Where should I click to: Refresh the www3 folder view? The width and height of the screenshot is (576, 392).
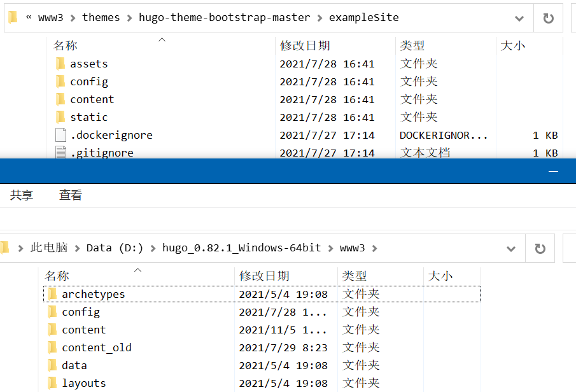click(x=540, y=248)
